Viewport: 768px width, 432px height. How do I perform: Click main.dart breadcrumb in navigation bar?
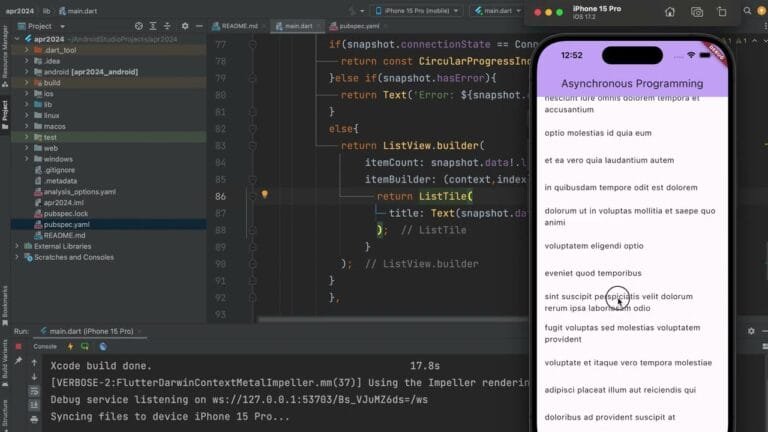(77, 11)
